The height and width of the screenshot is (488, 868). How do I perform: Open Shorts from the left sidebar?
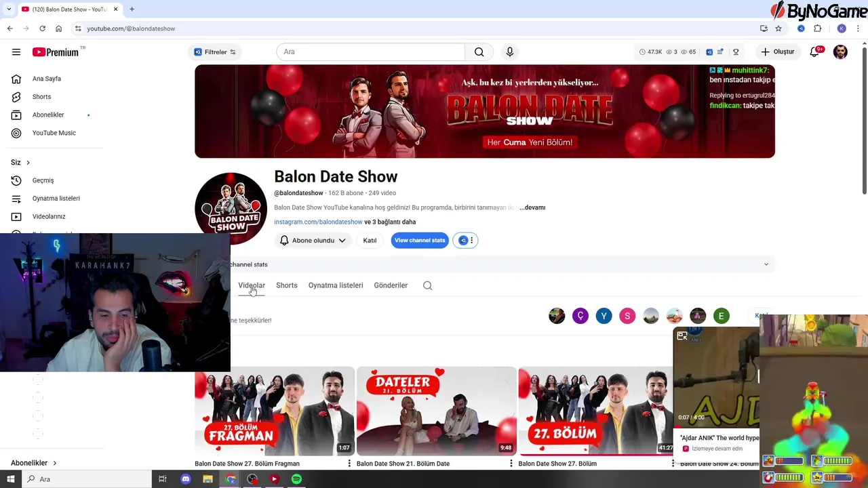click(41, 97)
